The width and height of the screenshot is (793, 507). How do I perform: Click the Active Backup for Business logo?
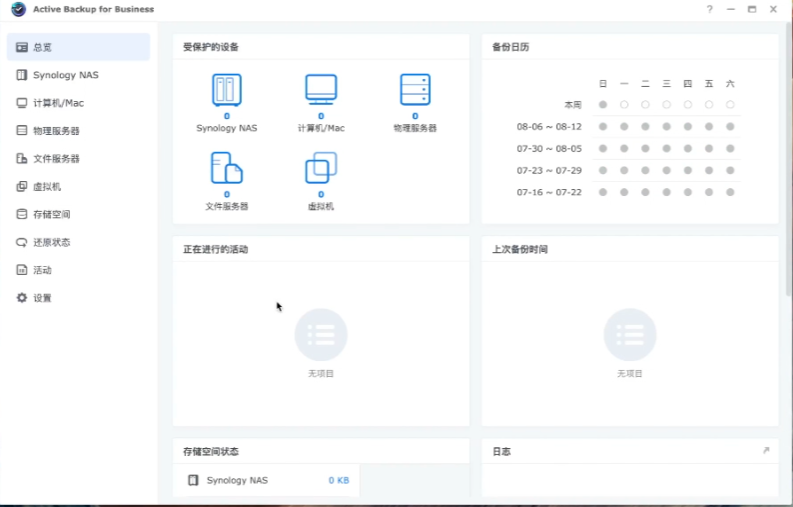point(15,9)
